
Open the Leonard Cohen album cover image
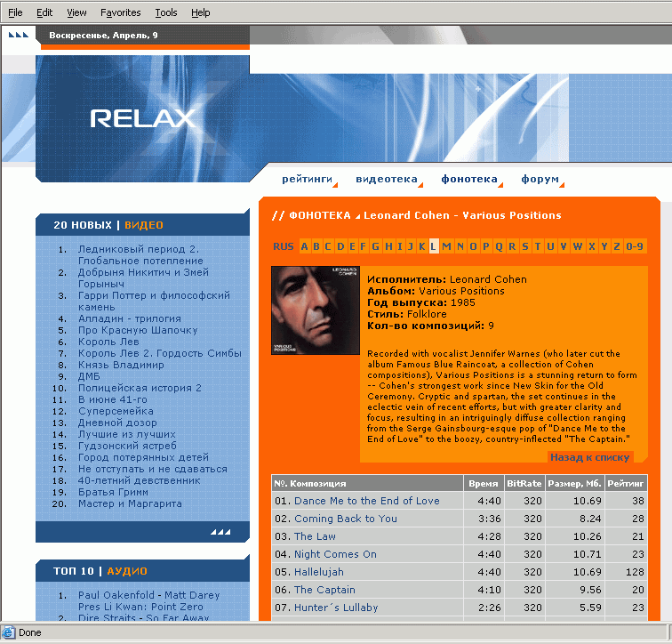pyautogui.click(x=316, y=310)
